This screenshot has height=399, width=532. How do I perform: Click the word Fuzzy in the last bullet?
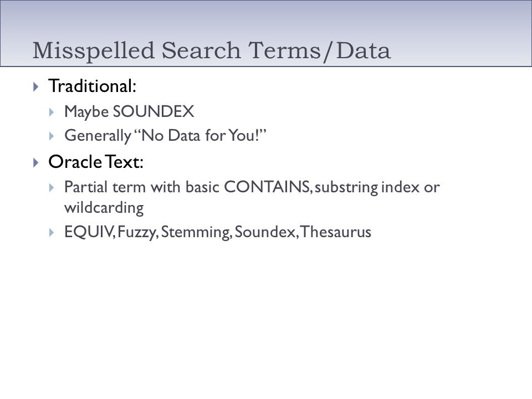click(137, 232)
